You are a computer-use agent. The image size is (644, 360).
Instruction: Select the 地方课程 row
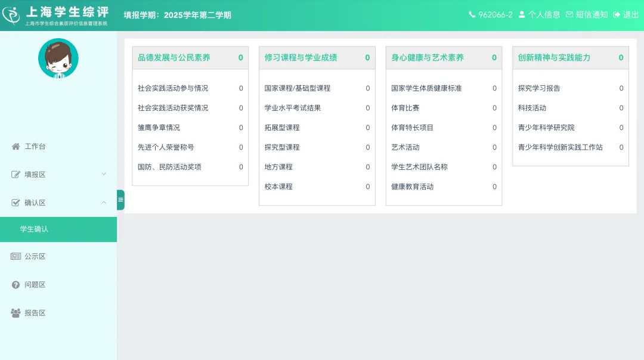click(x=317, y=167)
